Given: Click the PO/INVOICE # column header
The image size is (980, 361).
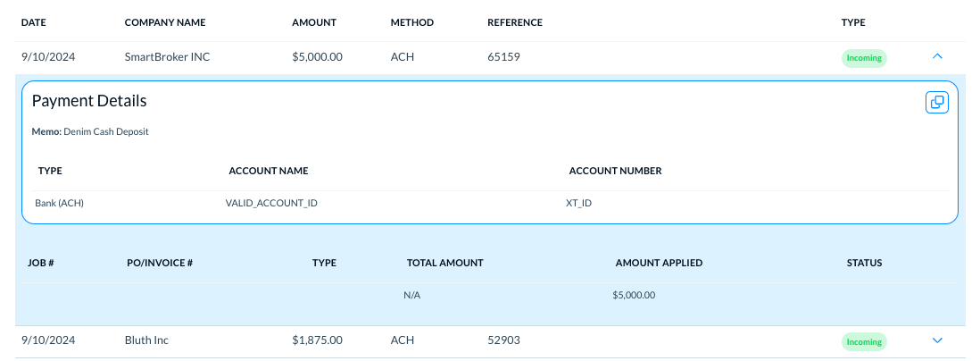Looking at the screenshot, I should (x=160, y=263).
